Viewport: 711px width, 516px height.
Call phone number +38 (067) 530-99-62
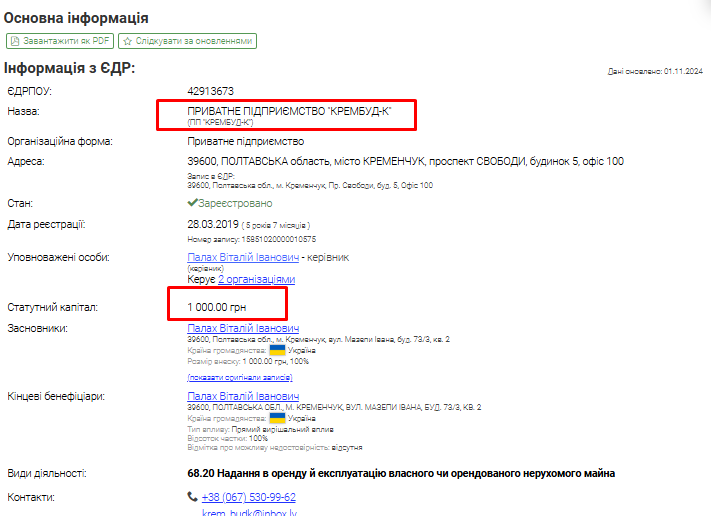click(x=249, y=497)
